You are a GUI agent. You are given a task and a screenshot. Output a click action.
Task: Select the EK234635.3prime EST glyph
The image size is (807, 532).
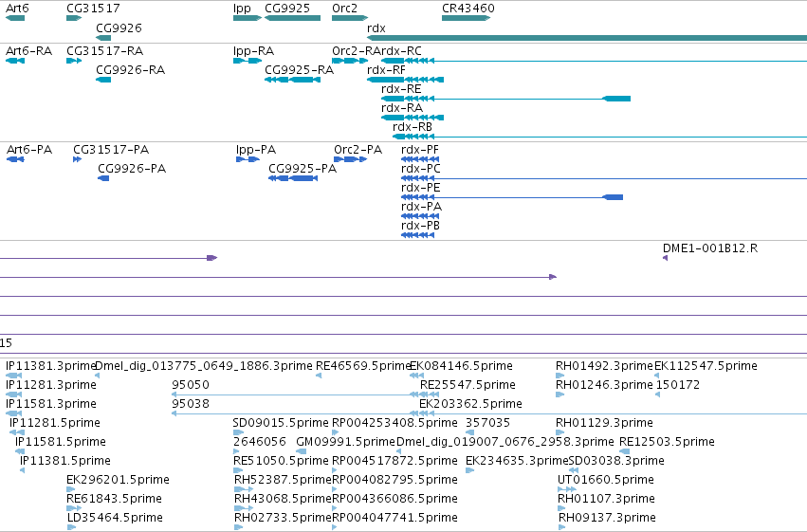coord(469,470)
